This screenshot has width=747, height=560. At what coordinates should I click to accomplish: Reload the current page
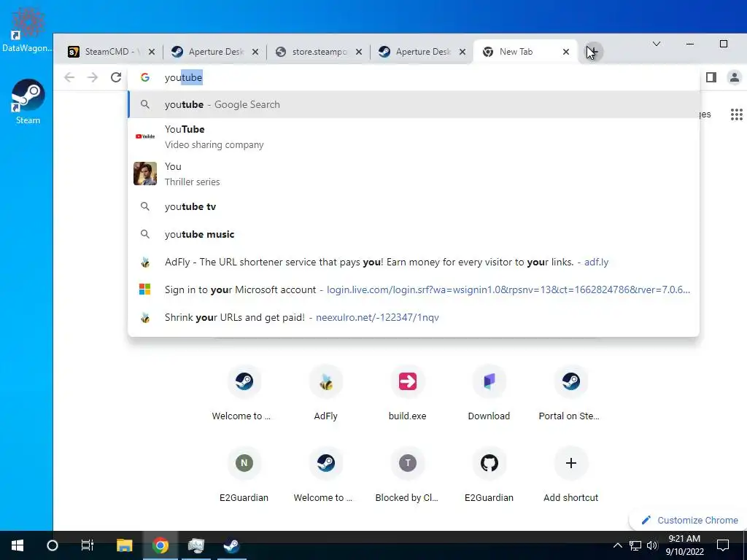tap(116, 77)
